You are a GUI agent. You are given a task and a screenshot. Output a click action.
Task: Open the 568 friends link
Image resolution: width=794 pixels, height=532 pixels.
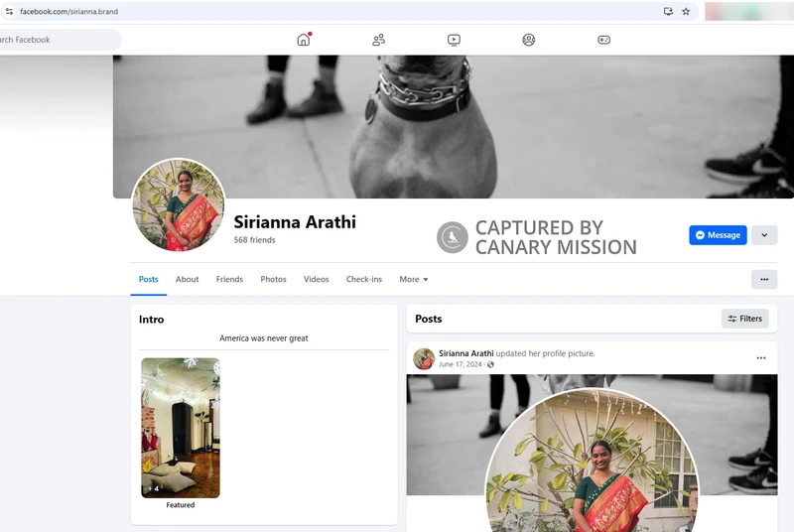click(255, 240)
